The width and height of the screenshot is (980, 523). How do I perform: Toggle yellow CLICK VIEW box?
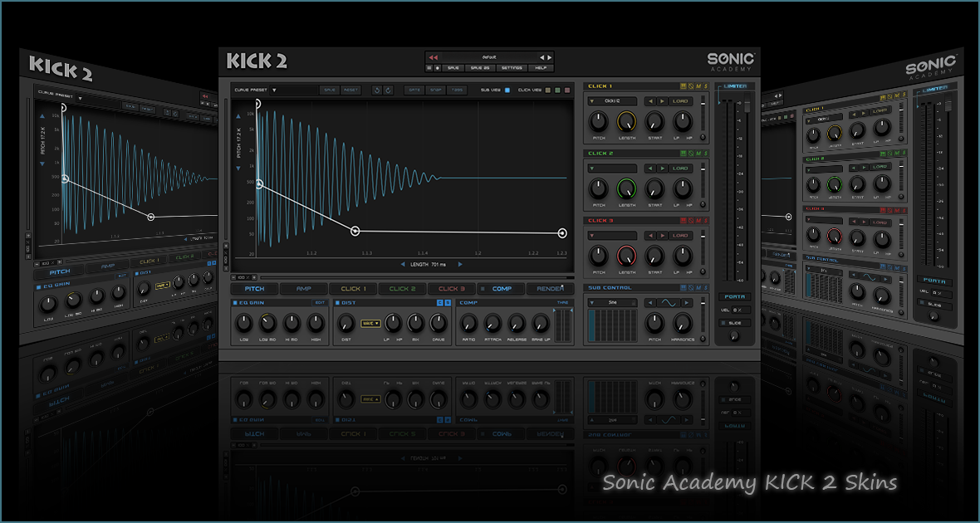coord(547,90)
